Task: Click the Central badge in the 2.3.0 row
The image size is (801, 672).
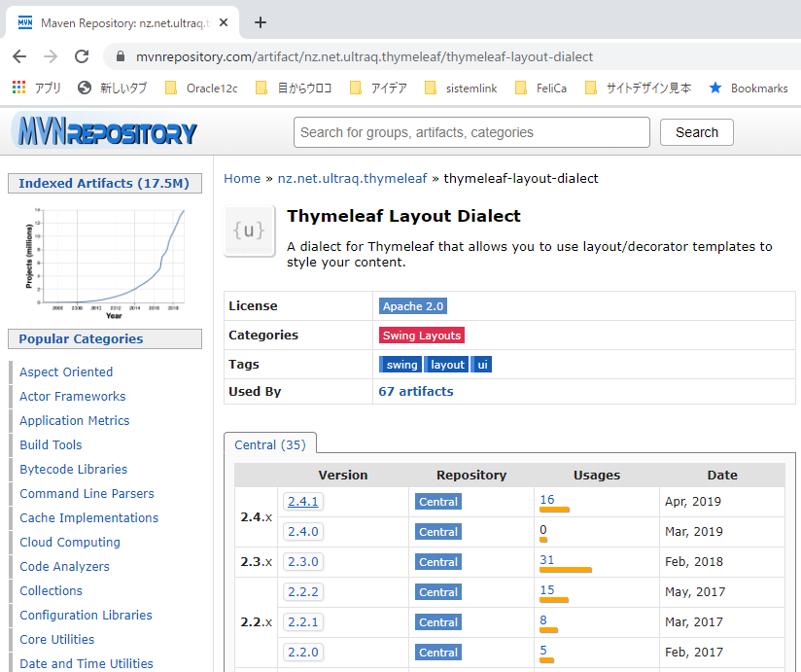Action: 438,562
